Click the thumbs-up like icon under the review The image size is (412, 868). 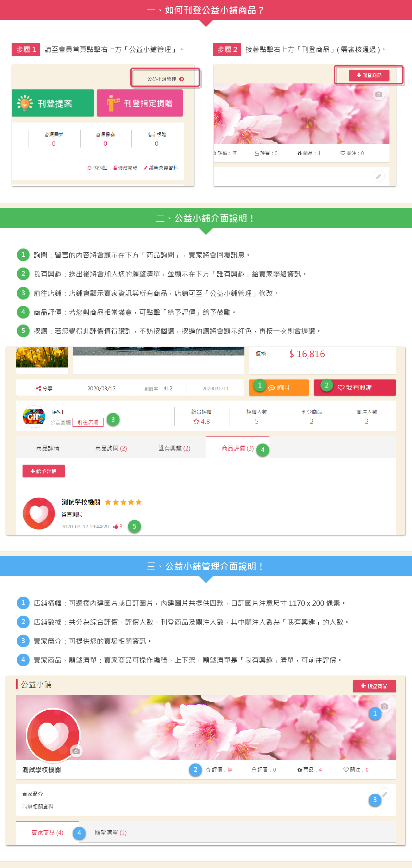116,527
